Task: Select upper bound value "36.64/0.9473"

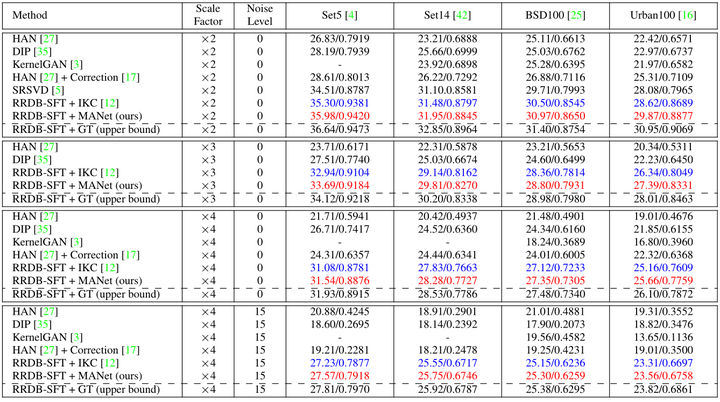Action: pyautogui.click(x=340, y=130)
